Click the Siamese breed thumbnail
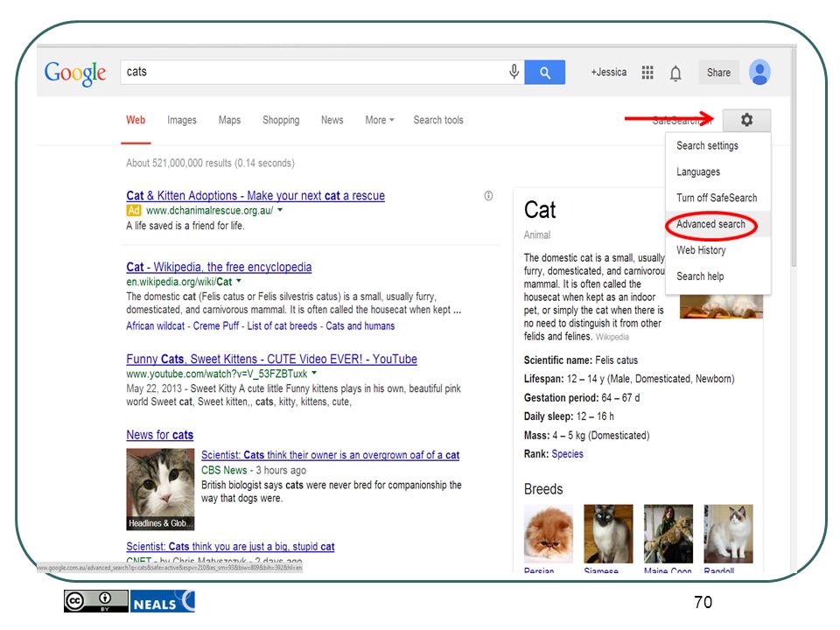Image resolution: width=840 pixels, height=630 pixels. tap(608, 534)
